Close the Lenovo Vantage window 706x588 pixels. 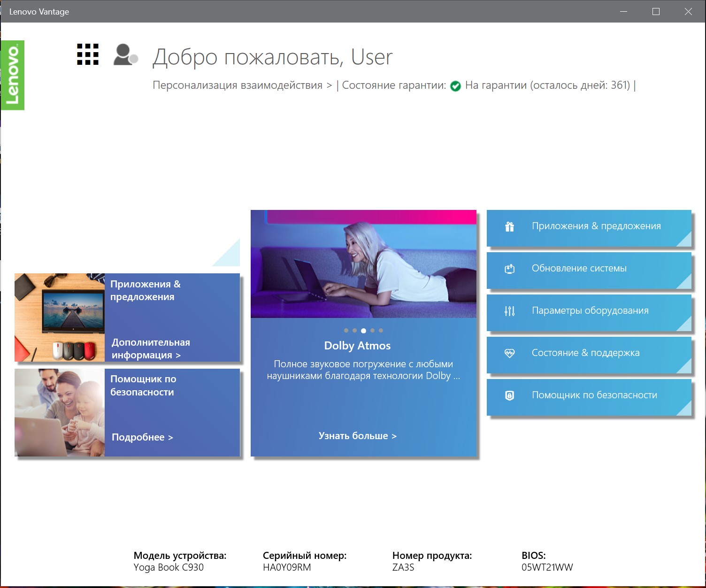[x=688, y=12]
